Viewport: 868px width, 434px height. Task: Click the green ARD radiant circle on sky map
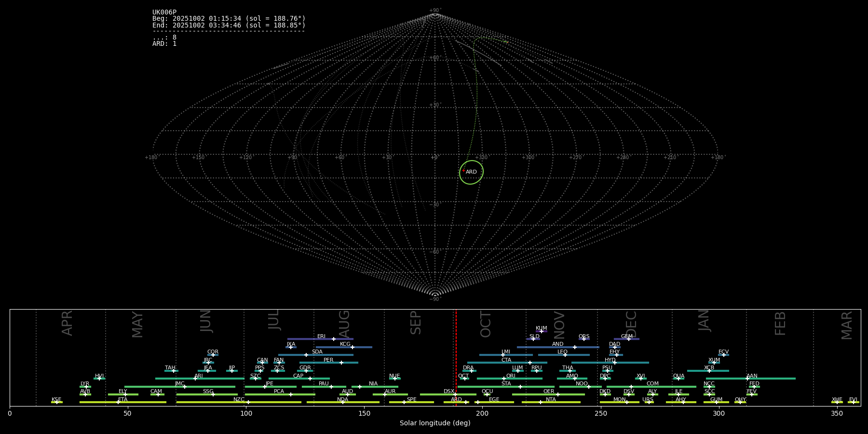coord(471,172)
